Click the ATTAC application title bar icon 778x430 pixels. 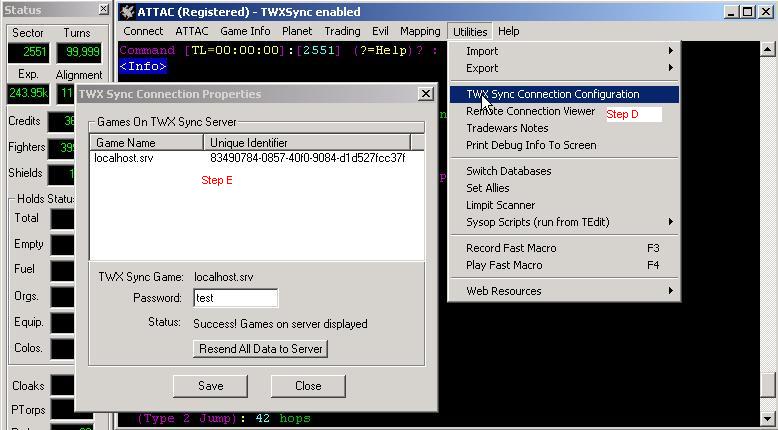click(x=128, y=11)
